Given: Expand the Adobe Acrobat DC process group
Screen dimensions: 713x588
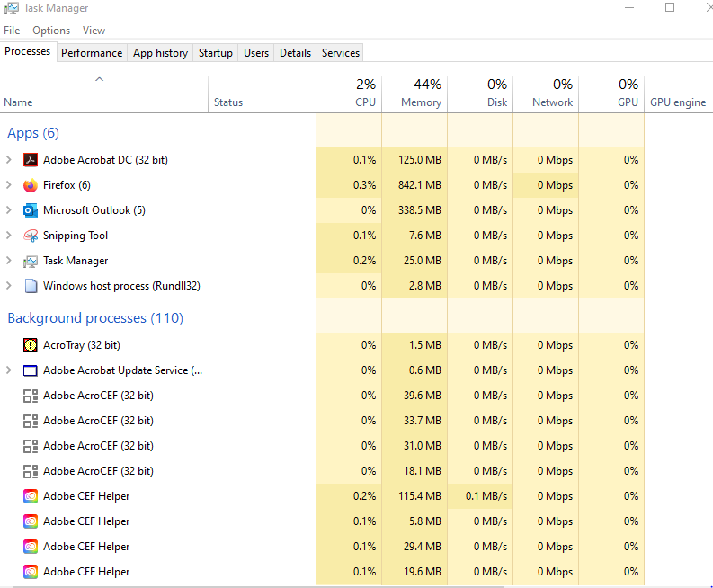Looking at the screenshot, I should tap(9, 160).
